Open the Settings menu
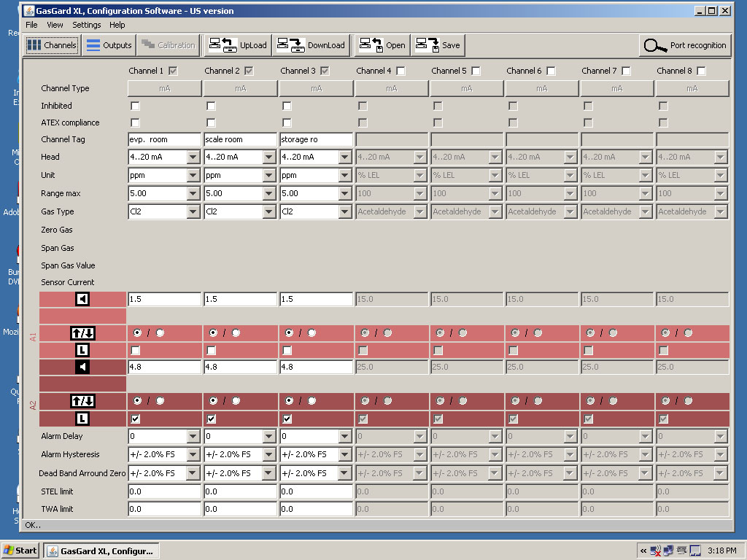The image size is (747, 560). tap(87, 25)
